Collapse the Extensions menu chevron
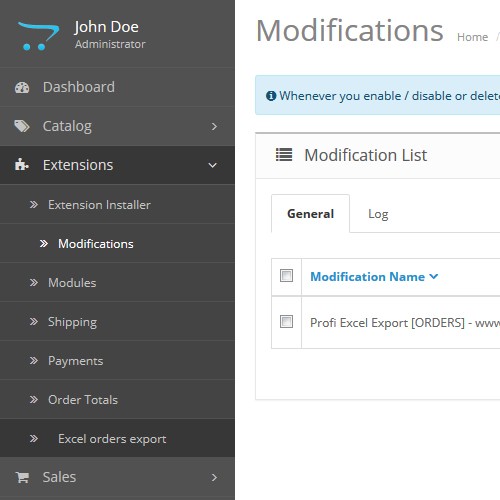Screen dimensions: 500x500 pyautogui.click(x=213, y=165)
